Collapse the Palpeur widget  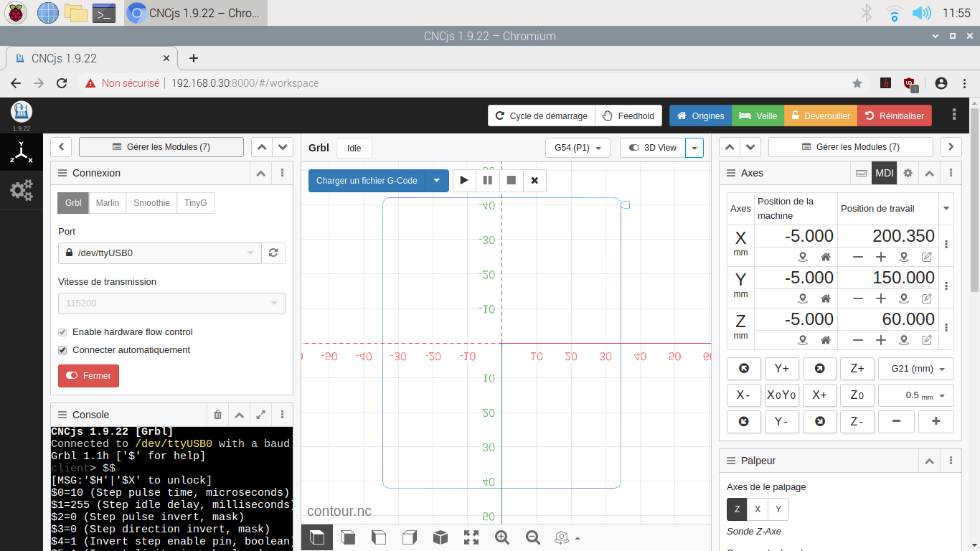[929, 461]
